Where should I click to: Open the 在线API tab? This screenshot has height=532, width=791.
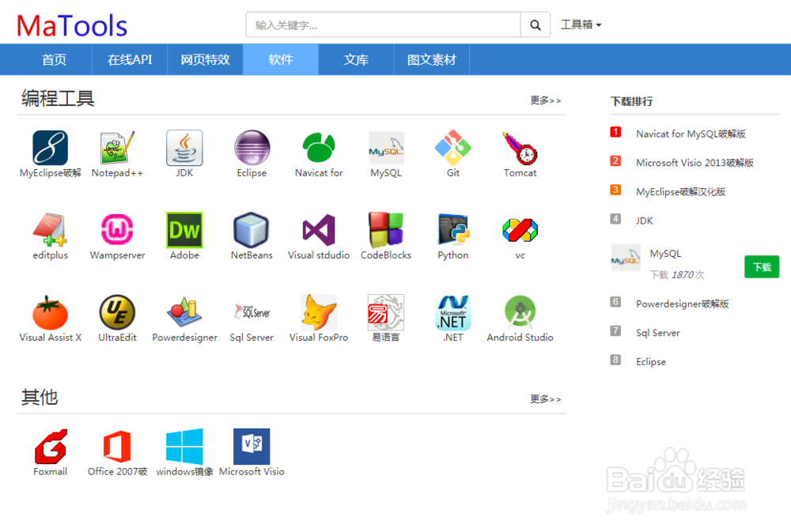tap(130, 59)
